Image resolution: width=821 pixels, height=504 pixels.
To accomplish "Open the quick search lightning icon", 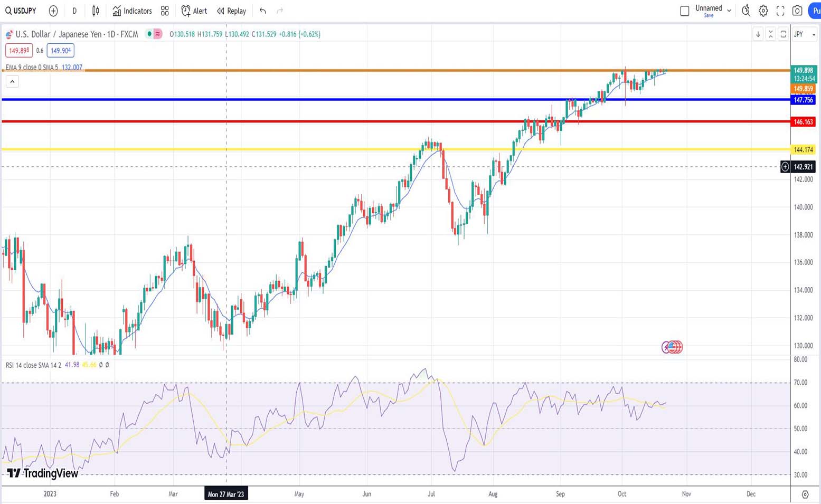I will click(x=745, y=11).
